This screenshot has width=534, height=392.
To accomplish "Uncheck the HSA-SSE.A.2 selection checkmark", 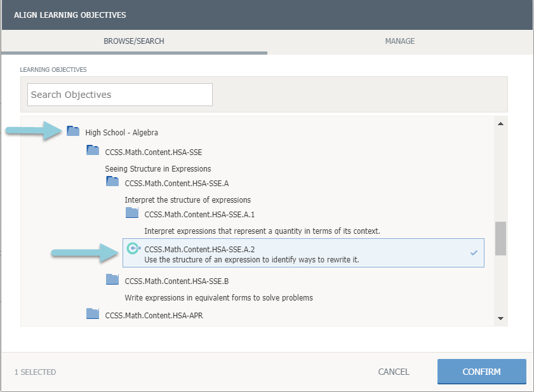I will click(x=474, y=253).
